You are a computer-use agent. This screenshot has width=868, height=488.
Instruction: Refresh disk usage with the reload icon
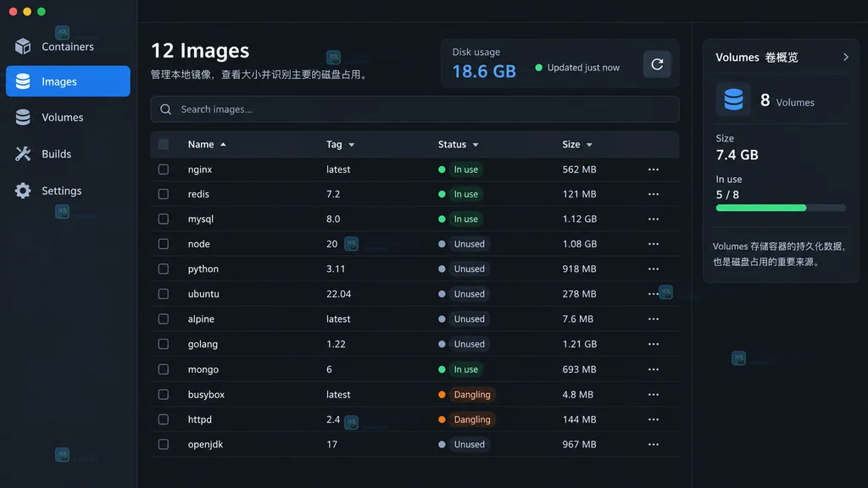657,64
